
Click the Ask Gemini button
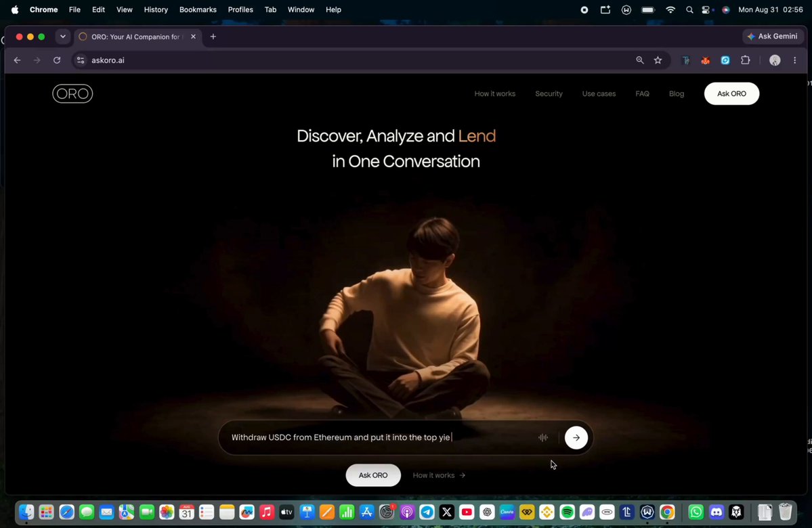click(773, 37)
